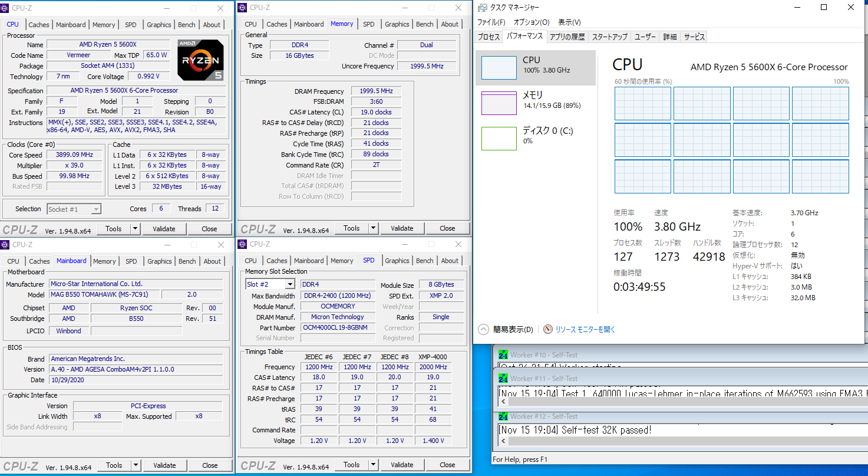Click the title bar icon of the CPU-Z SPD window
Screen dimensions: 868x476
242,244
